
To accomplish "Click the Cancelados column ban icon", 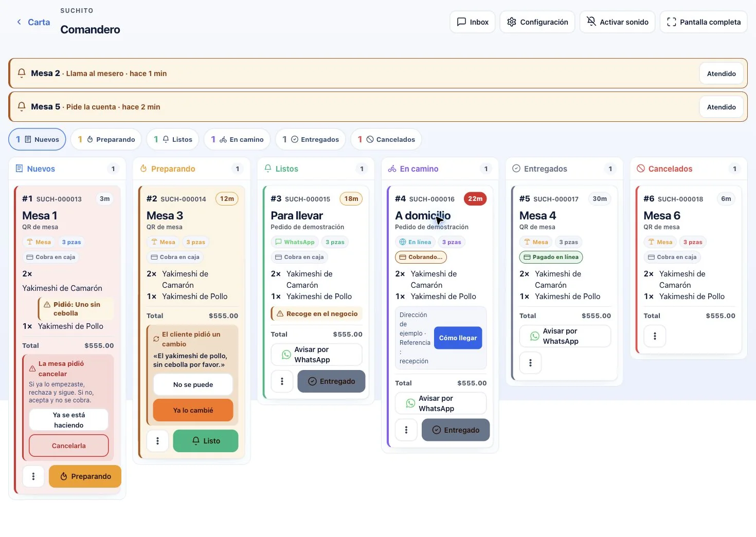I will pos(641,169).
